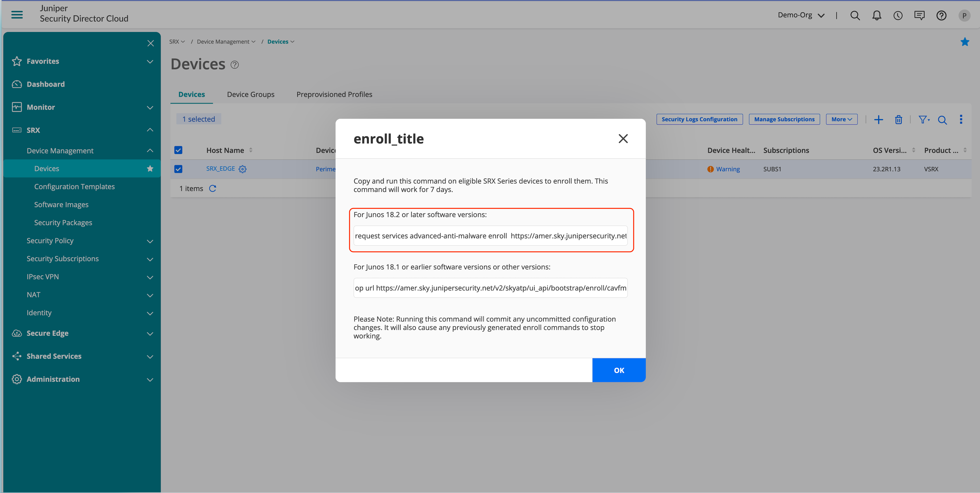Click the SRX_EDGE gear settings icon
Screen dimensions: 980x493
click(242, 169)
